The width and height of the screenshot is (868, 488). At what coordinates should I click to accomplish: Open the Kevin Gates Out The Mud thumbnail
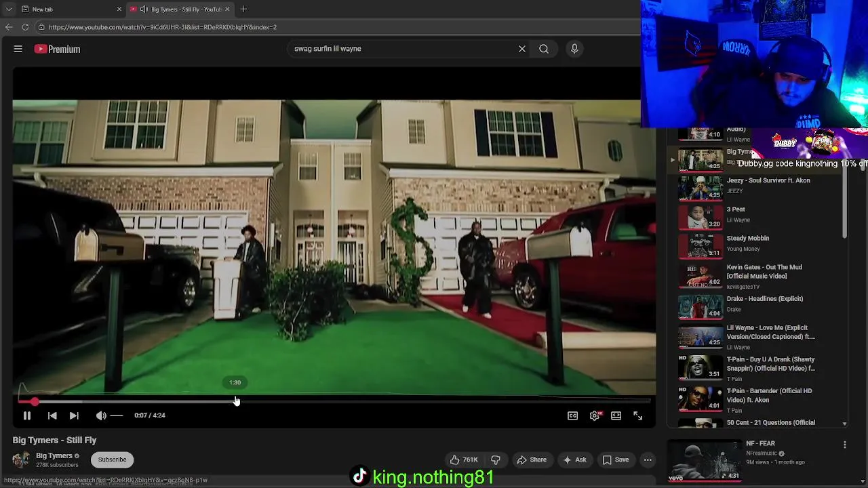[701, 275]
